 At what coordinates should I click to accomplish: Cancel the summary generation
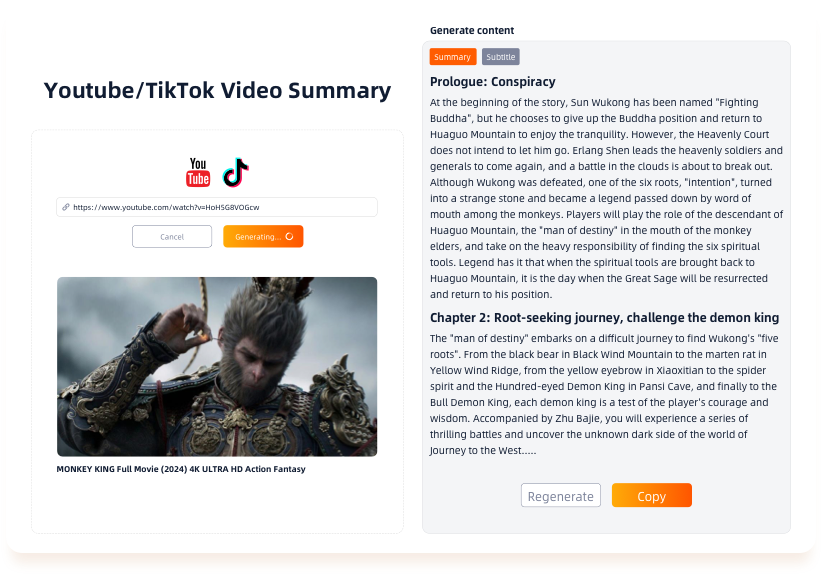click(x=172, y=236)
